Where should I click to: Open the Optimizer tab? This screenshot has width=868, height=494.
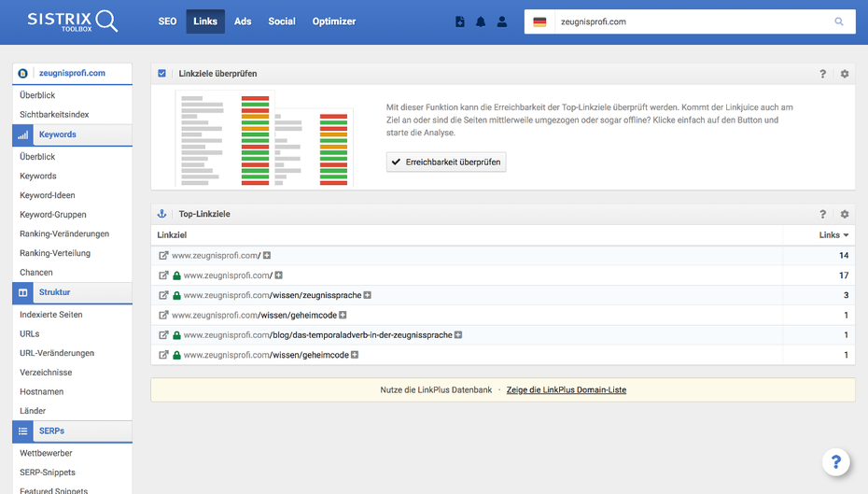[x=334, y=21]
